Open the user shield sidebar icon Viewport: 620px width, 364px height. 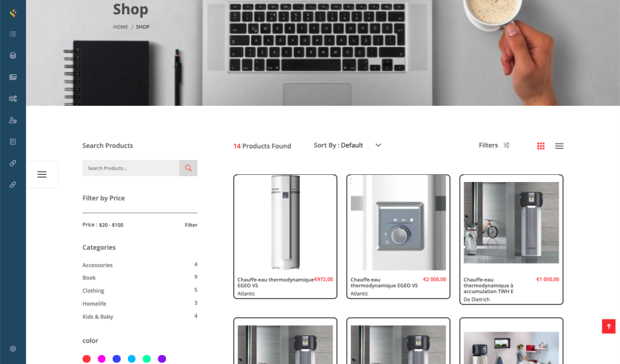pyautogui.click(x=13, y=120)
